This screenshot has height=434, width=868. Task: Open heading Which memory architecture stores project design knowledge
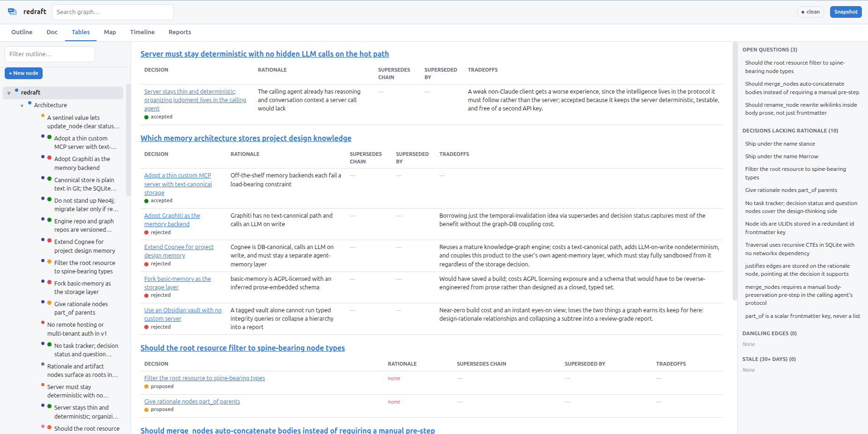click(x=246, y=138)
